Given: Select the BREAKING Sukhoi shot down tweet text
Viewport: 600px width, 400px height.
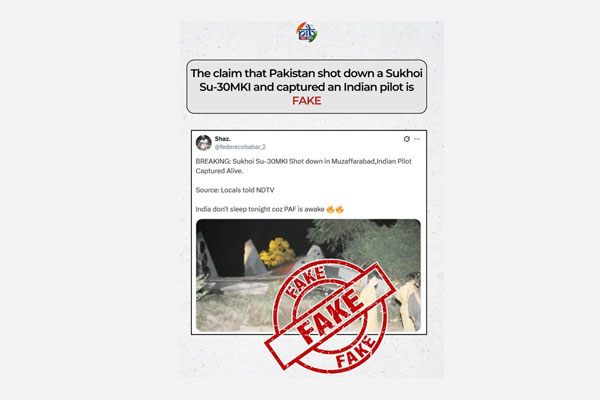Looking at the screenshot, I should (303, 166).
